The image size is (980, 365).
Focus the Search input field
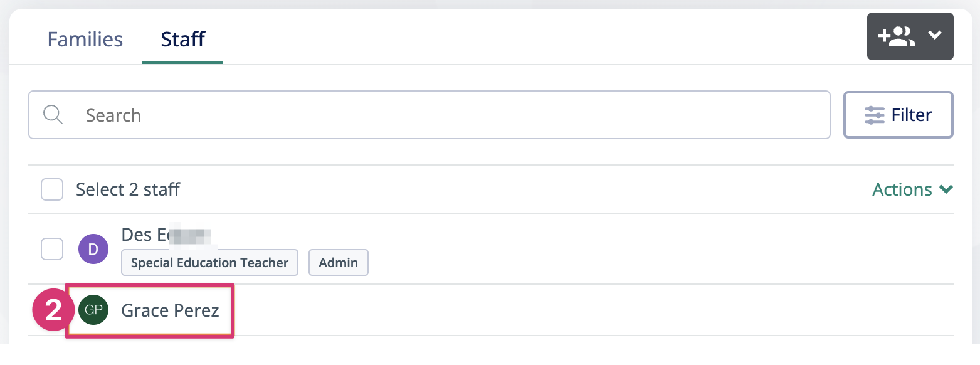429,115
